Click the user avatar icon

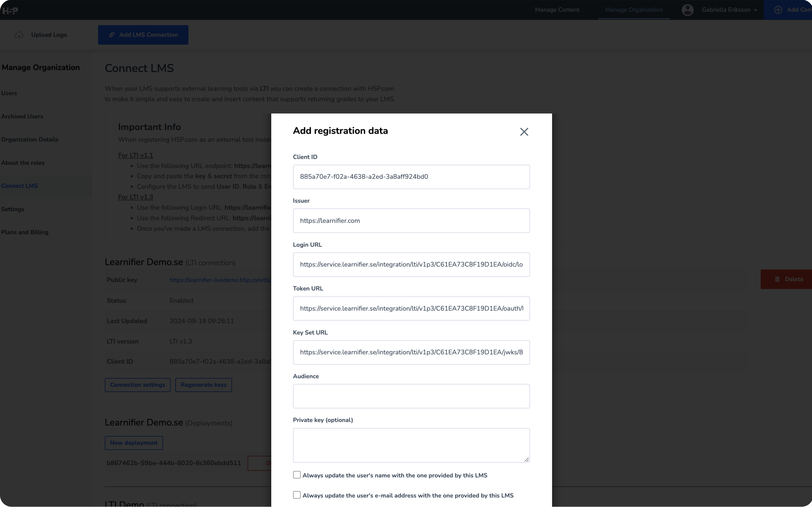(x=687, y=10)
